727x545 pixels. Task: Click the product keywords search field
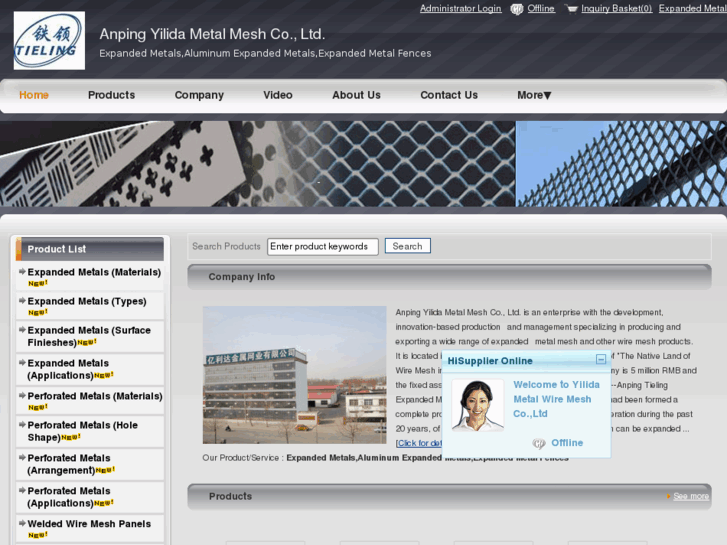coord(323,246)
